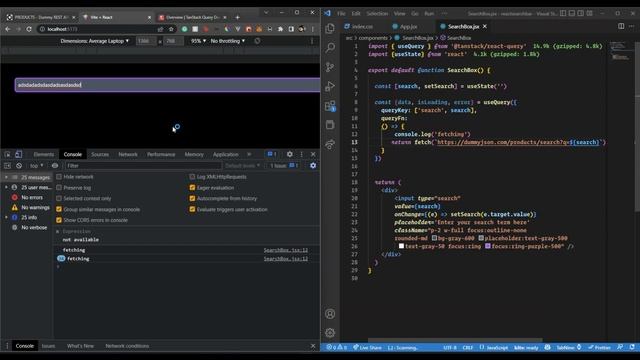Viewport: 640px width, 360px height.
Task: Open index.css editor tab in VS Code
Action: pyautogui.click(x=358, y=26)
